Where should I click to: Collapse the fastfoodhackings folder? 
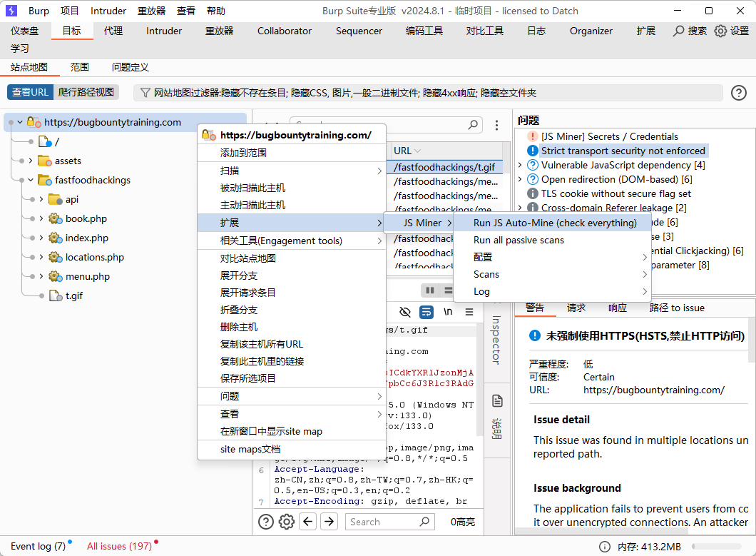click(x=31, y=180)
